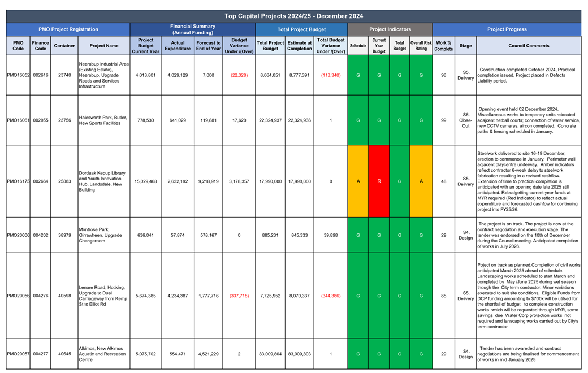
Task: Select the PMO16052 code cell
Action: tap(18, 75)
